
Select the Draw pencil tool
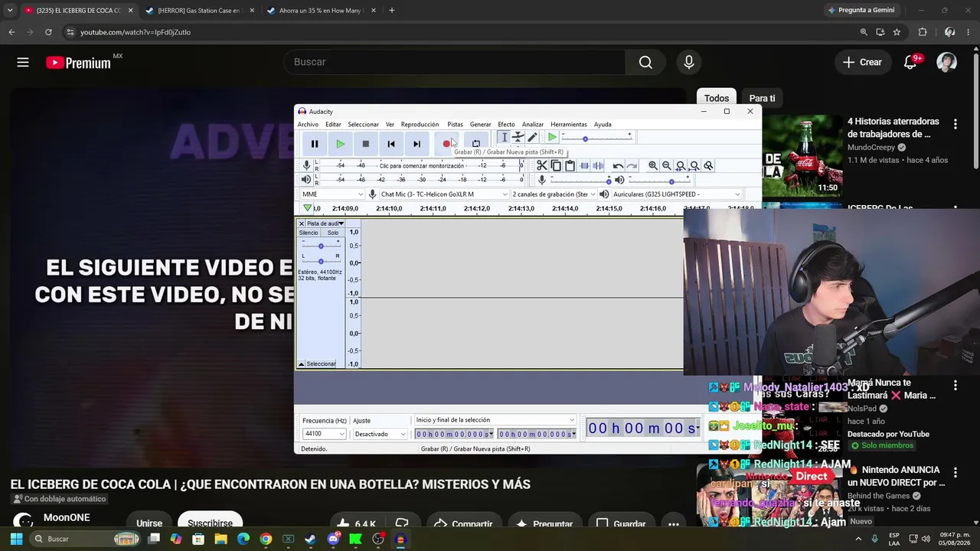[532, 137]
